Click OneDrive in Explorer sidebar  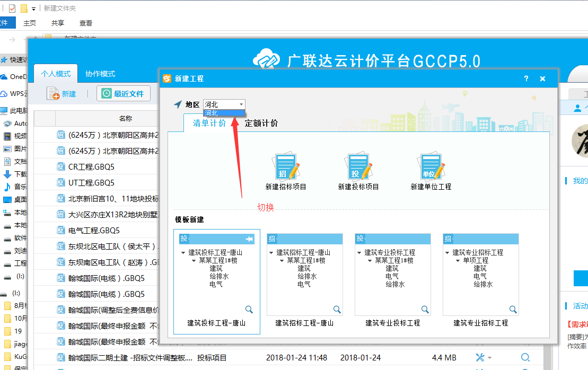tap(14, 76)
